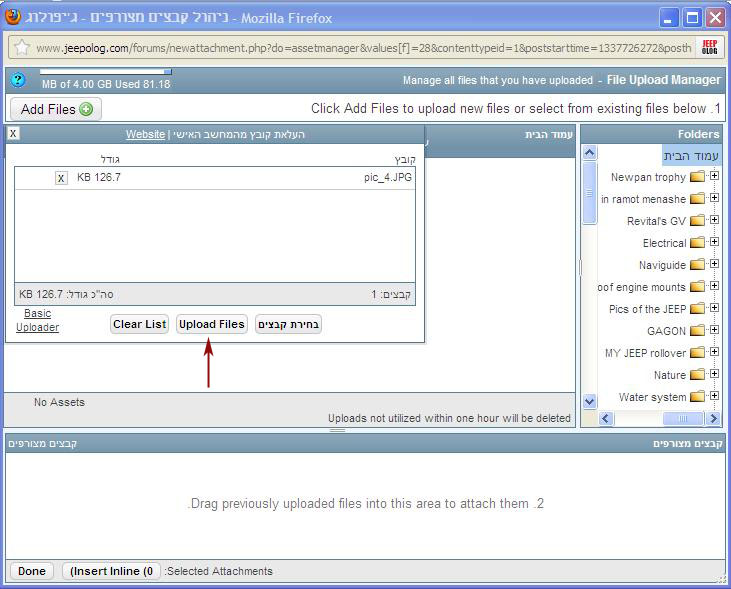Click the GAGON folder icon
This screenshot has height=589, width=731.
click(697, 331)
